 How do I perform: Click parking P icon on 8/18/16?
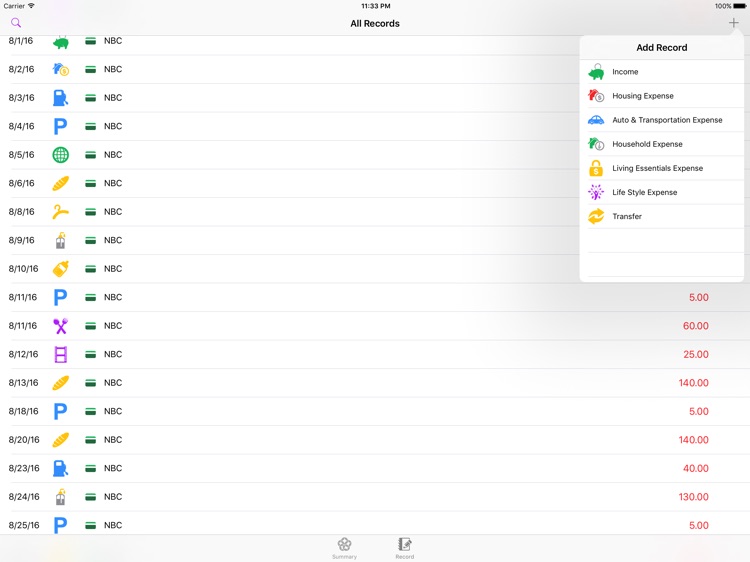pyautogui.click(x=60, y=411)
